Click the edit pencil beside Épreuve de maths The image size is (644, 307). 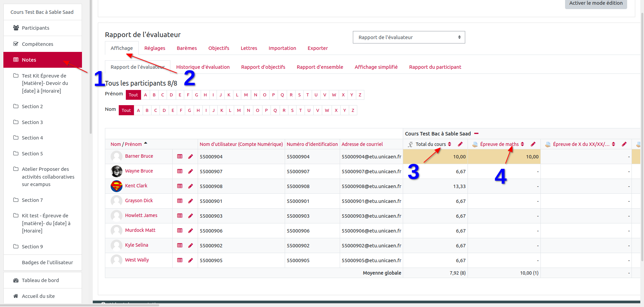533,144
